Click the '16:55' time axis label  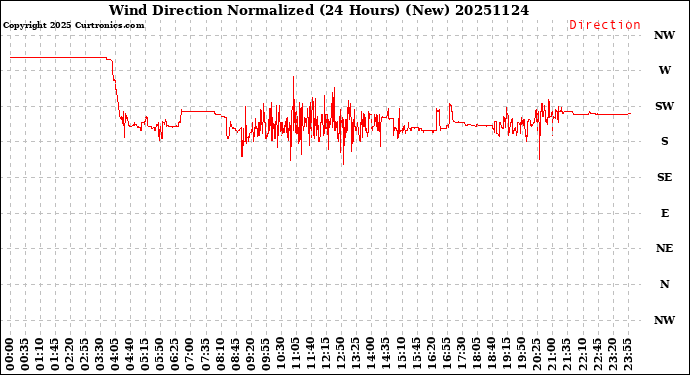(x=446, y=355)
